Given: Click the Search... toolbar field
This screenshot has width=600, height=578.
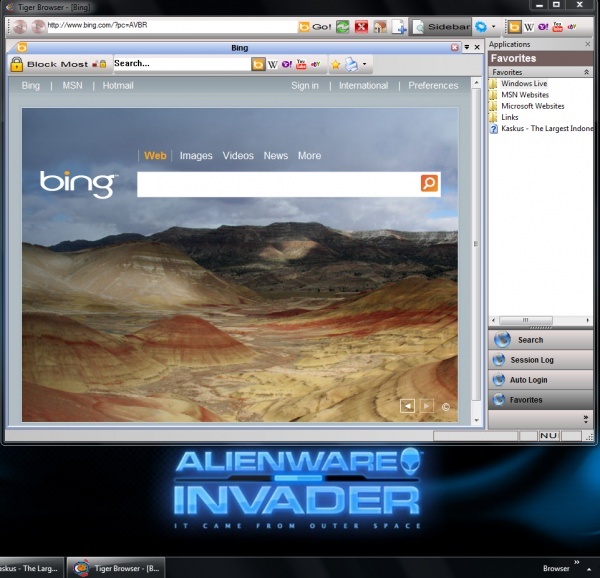Looking at the screenshot, I should click(x=182, y=63).
